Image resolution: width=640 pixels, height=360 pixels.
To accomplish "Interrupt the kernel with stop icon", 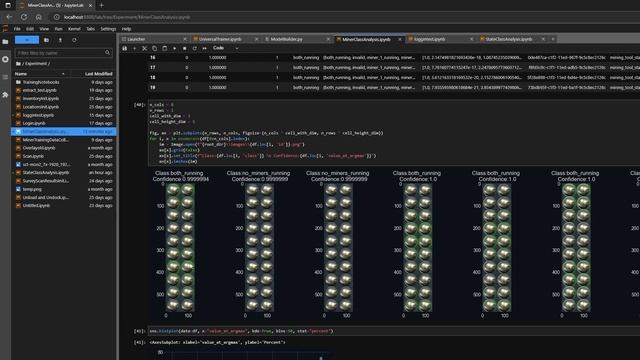I will click(x=184, y=48).
